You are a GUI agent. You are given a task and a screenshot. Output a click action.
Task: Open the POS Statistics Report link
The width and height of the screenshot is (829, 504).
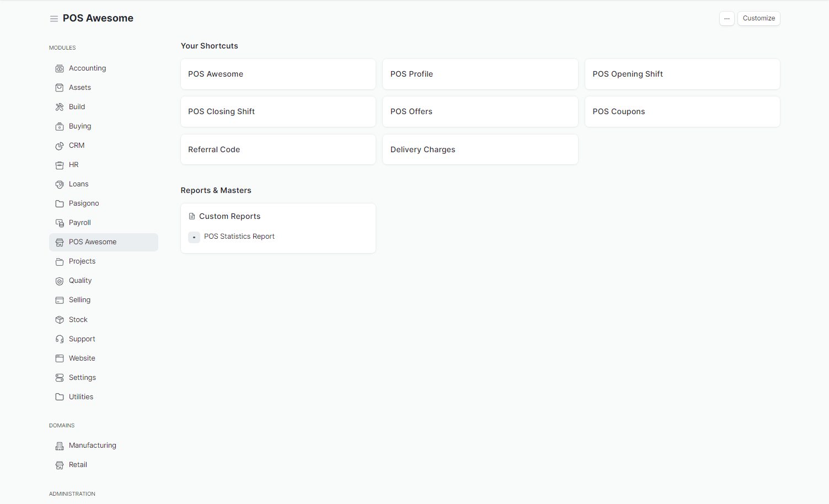(x=239, y=237)
